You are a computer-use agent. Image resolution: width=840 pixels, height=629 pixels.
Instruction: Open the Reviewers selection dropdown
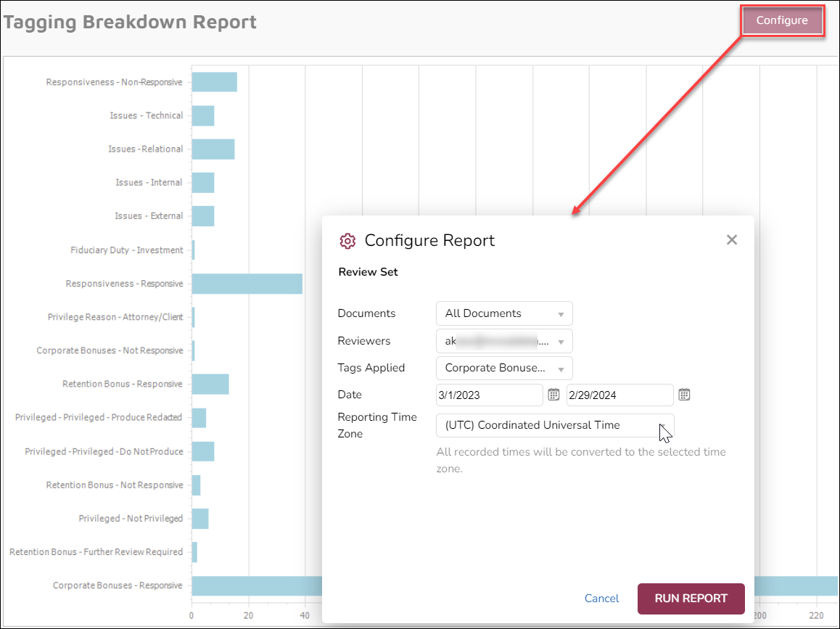[x=503, y=341]
